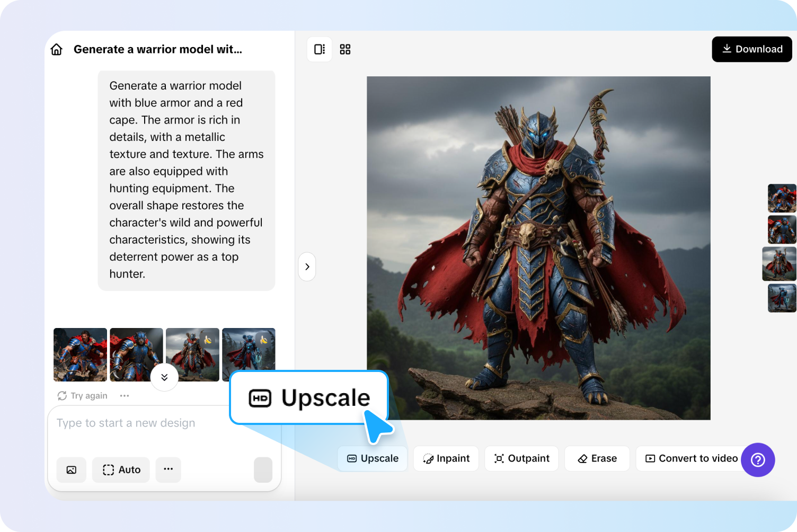
Task: Select the Erase tool
Action: pyautogui.click(x=597, y=458)
